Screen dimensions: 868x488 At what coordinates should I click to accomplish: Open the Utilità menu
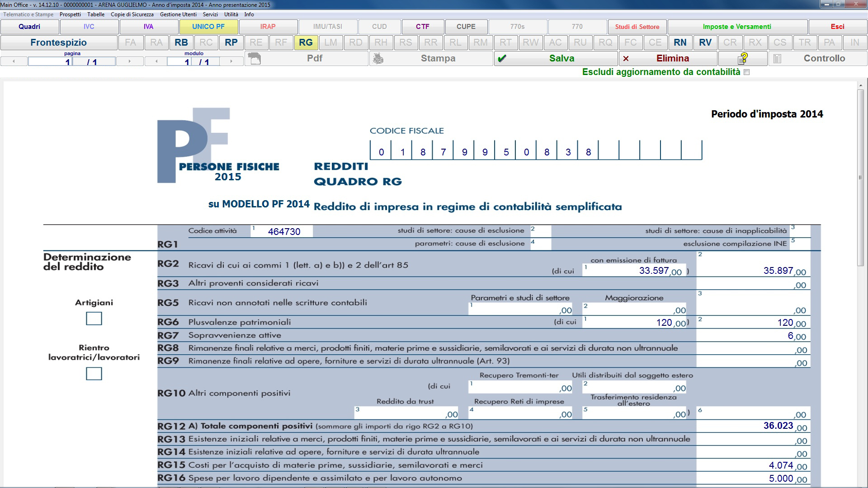point(231,14)
